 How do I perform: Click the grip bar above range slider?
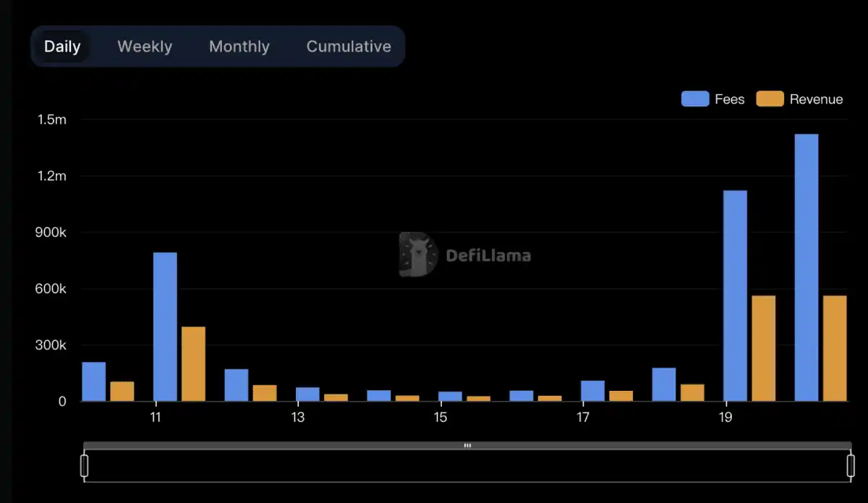(x=467, y=446)
